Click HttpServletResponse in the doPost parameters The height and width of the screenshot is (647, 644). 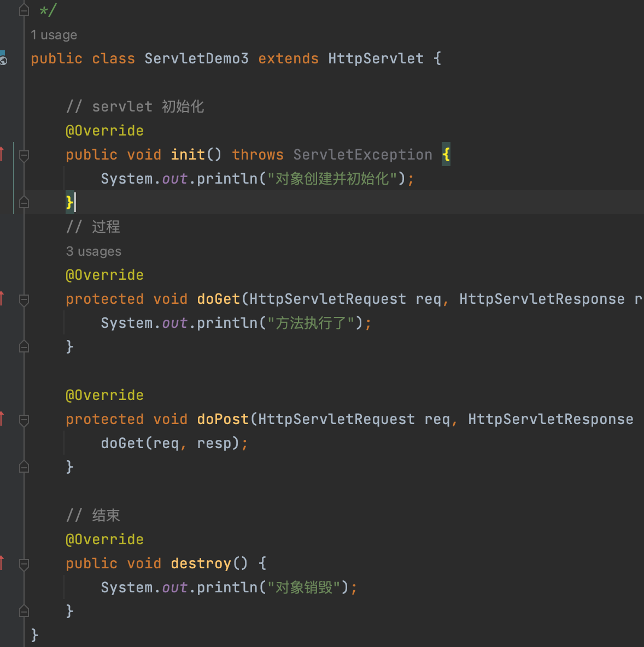pyautogui.click(x=551, y=419)
